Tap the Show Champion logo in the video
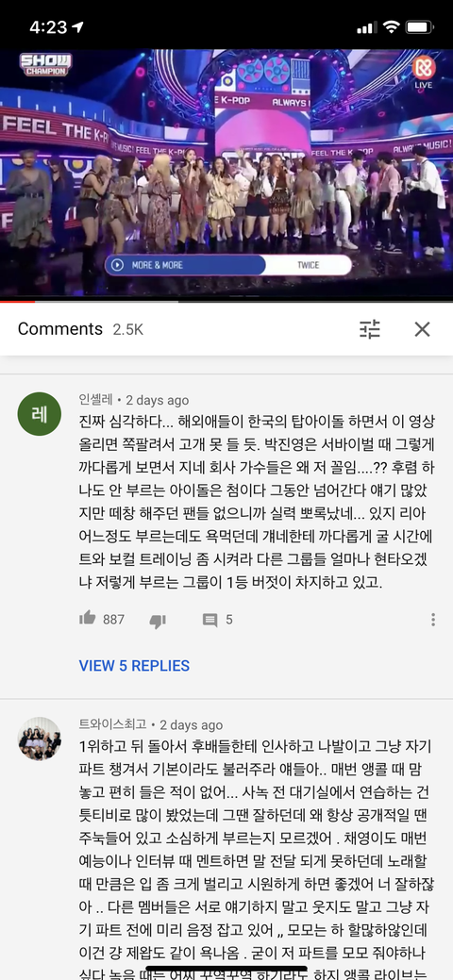The width and height of the screenshot is (453, 980). tap(45, 64)
